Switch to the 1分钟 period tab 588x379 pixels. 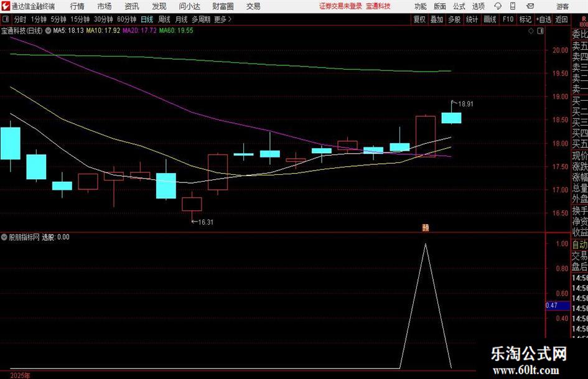pos(39,19)
